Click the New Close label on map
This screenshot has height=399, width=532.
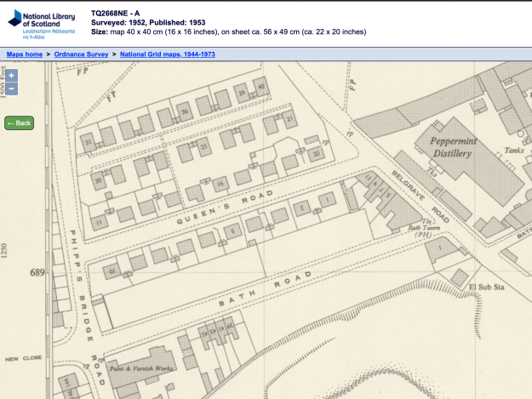pyautogui.click(x=23, y=359)
